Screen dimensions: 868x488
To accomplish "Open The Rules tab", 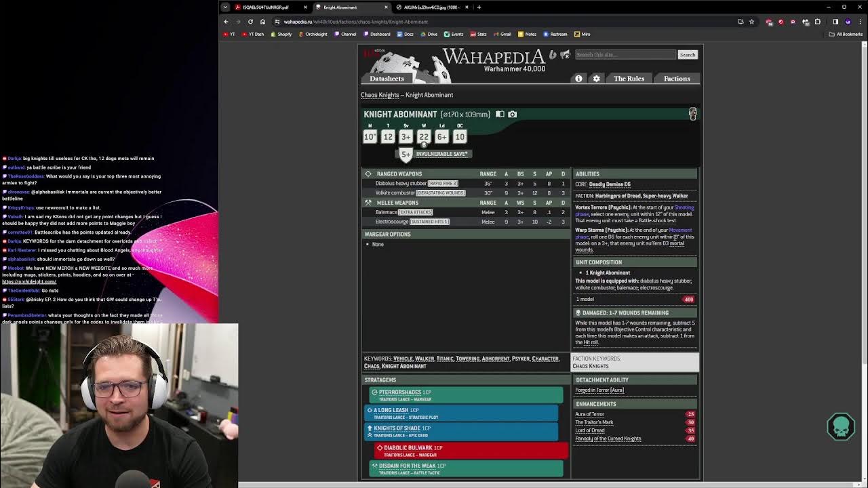I will [x=629, y=79].
